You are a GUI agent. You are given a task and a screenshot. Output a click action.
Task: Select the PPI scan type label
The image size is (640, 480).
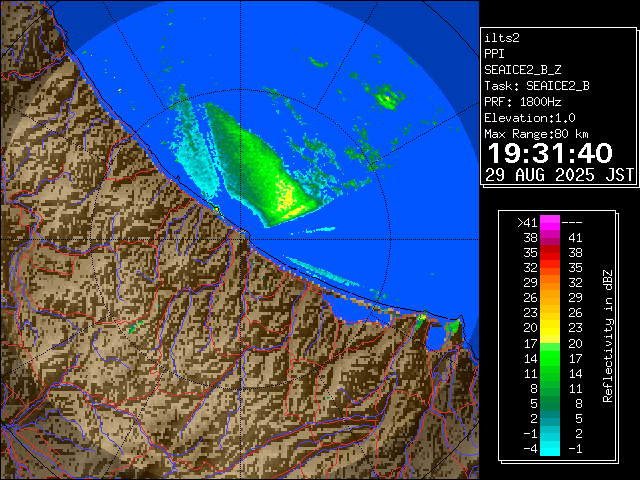495,53
